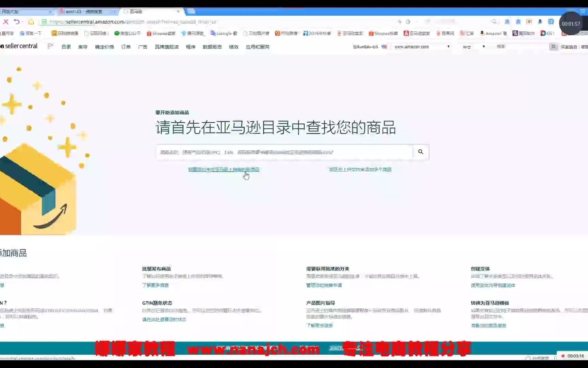Open the green 微信公众号 bookmark
Screen dimensions: 588x368
coord(127,33)
